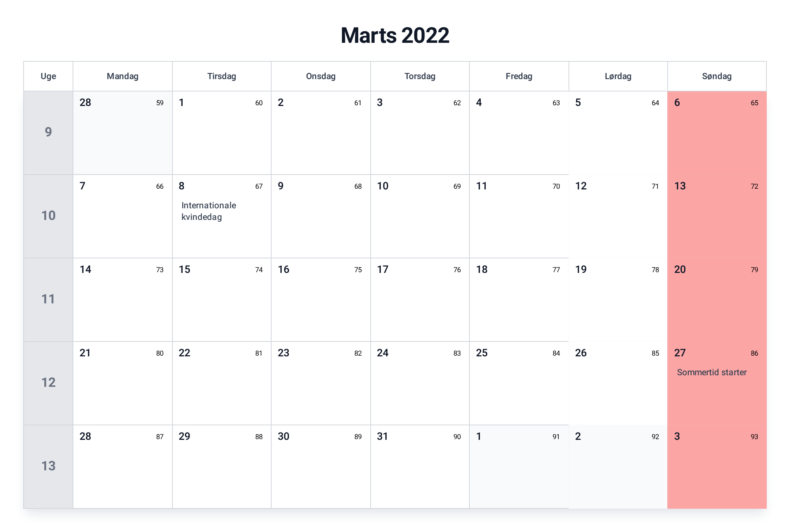This screenshot has width=790, height=532.
Task: Open week 13 row label
Action: tap(48, 467)
